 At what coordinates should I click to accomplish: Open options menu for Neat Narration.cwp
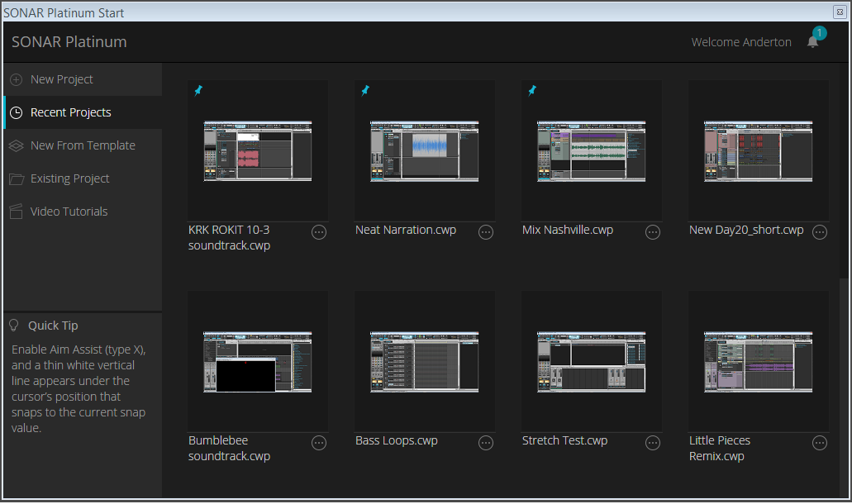(x=486, y=232)
